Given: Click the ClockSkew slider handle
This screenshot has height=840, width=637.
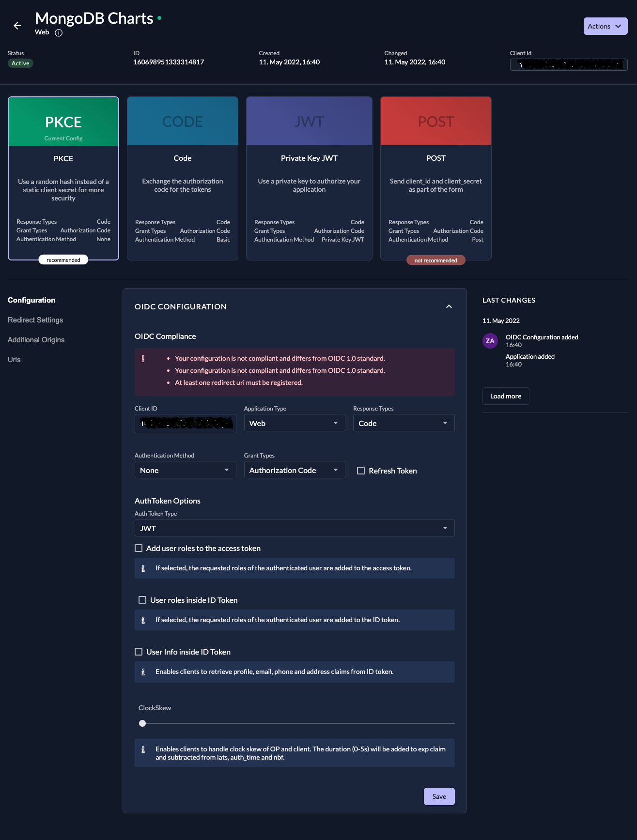Looking at the screenshot, I should pos(142,723).
